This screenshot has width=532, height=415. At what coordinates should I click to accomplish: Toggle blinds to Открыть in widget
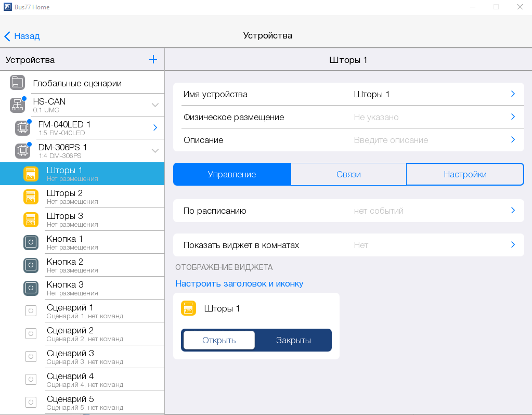tap(219, 340)
